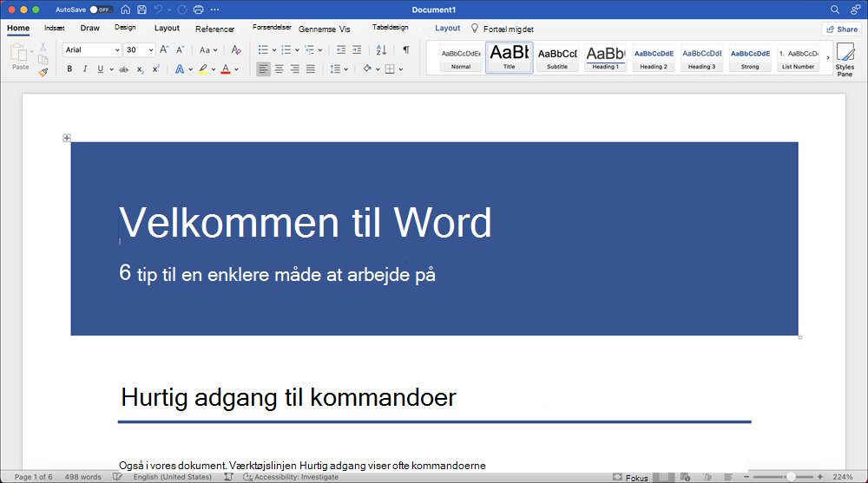Insert a bulleted list
Screen dimensions: 868x483
click(x=263, y=49)
